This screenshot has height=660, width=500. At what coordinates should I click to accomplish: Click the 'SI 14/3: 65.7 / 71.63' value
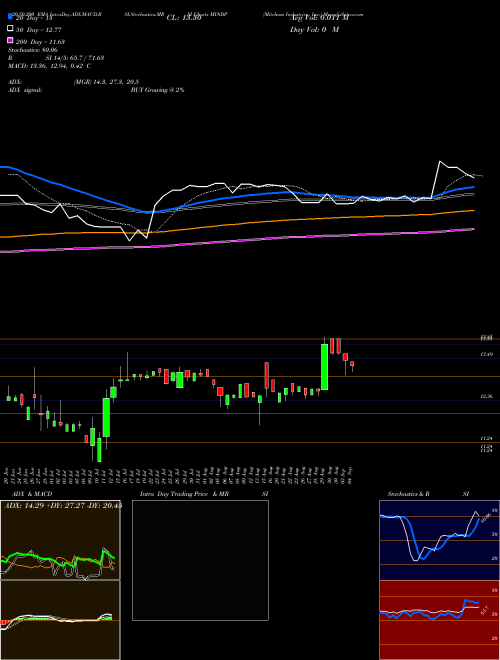75,58
